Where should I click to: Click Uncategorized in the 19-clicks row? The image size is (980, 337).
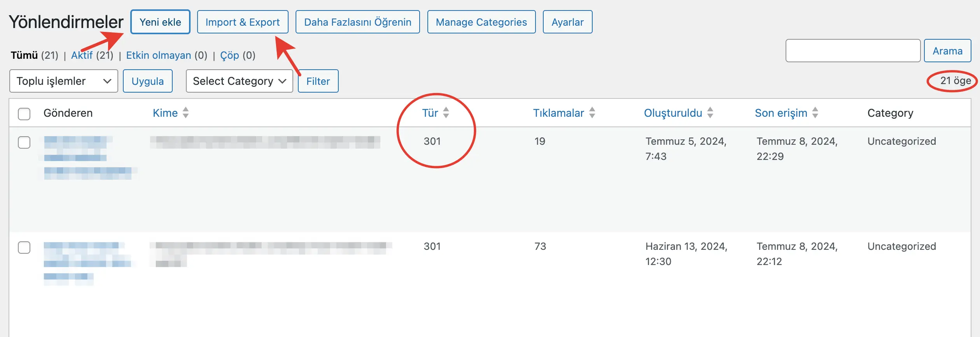click(x=902, y=141)
